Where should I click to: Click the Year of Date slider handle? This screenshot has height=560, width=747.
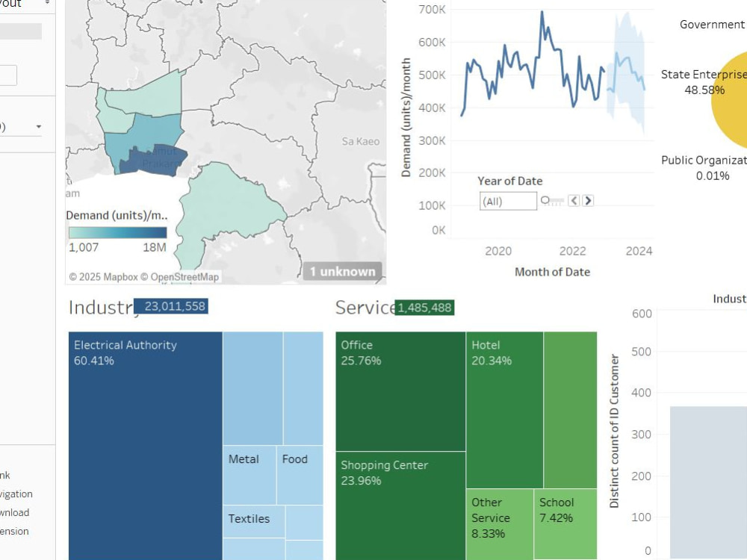coord(545,200)
